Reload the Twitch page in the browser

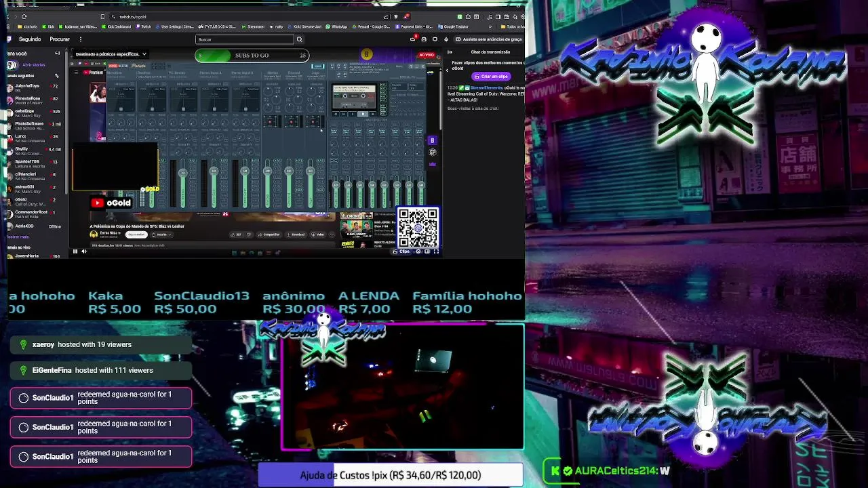click(x=24, y=17)
